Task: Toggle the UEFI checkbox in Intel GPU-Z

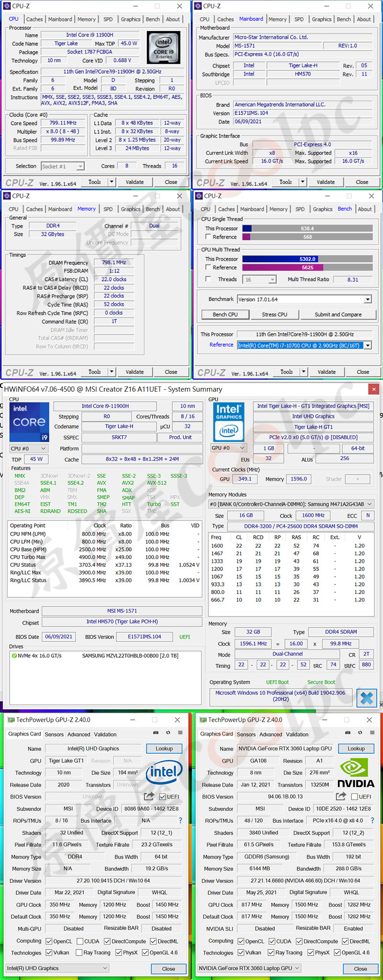Action: [x=162, y=796]
